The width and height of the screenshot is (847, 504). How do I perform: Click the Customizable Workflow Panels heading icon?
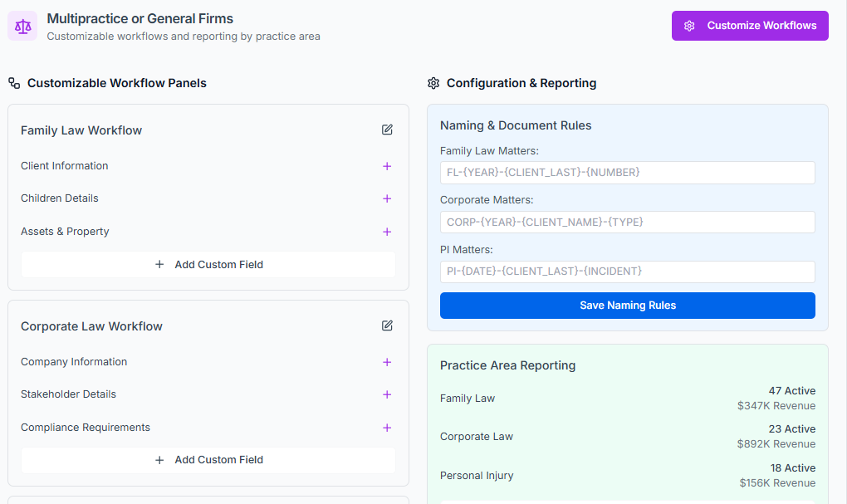tap(14, 83)
